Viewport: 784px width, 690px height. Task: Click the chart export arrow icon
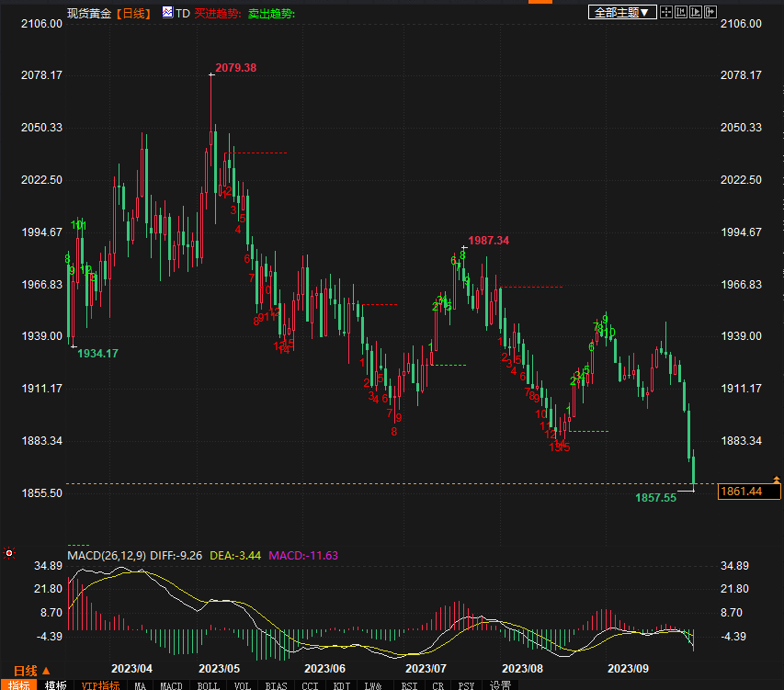pyautogui.click(x=710, y=12)
